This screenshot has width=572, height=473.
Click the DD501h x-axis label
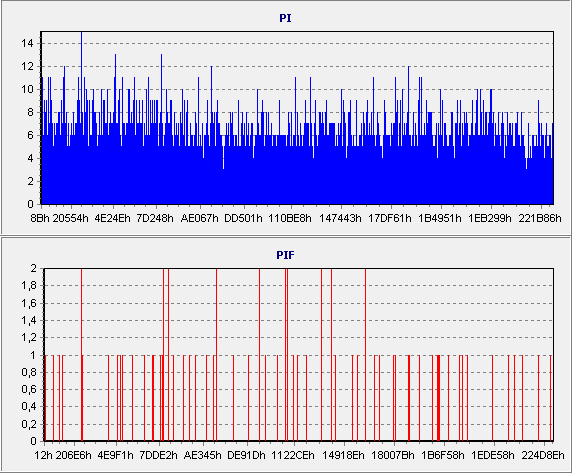point(243,218)
